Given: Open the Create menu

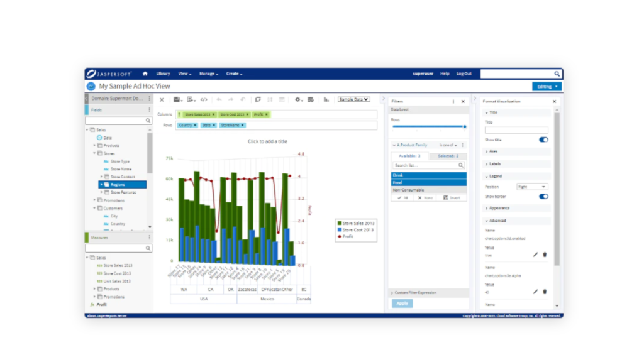Looking at the screenshot, I should coord(234,74).
